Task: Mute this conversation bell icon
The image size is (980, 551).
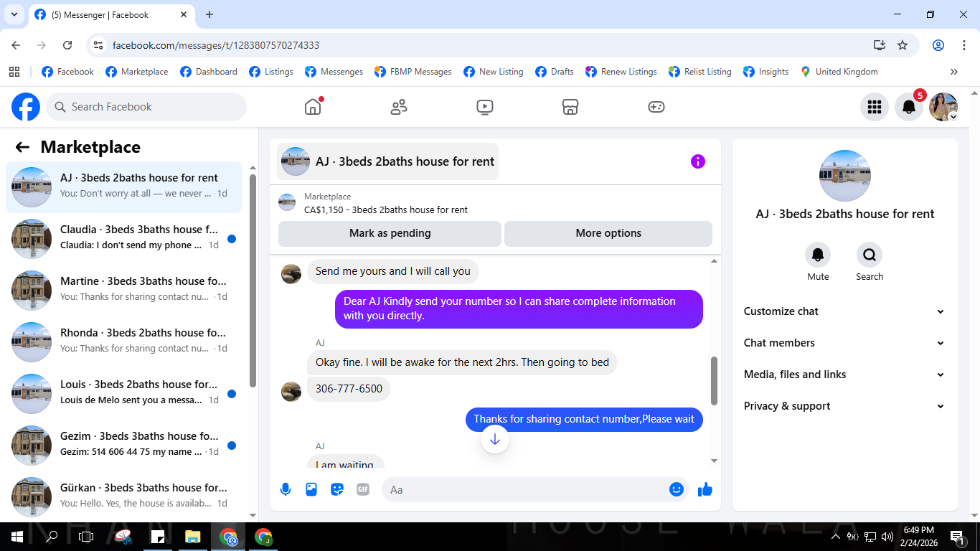Action: [x=818, y=255]
